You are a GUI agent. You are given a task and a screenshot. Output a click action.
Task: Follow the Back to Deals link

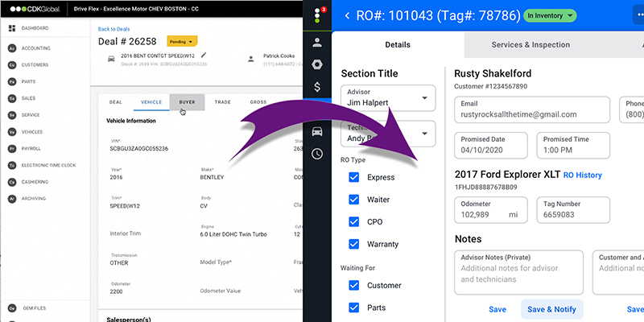(x=114, y=28)
